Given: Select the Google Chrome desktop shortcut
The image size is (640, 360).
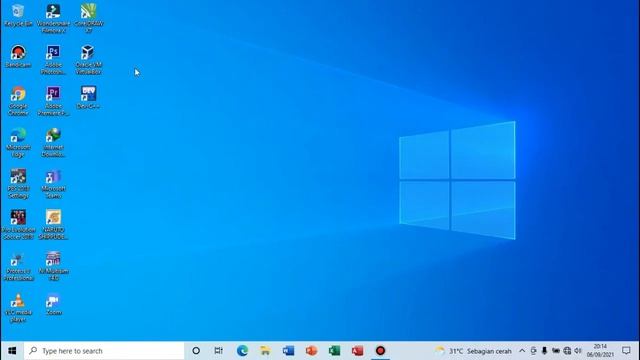Looking at the screenshot, I should tap(18, 101).
